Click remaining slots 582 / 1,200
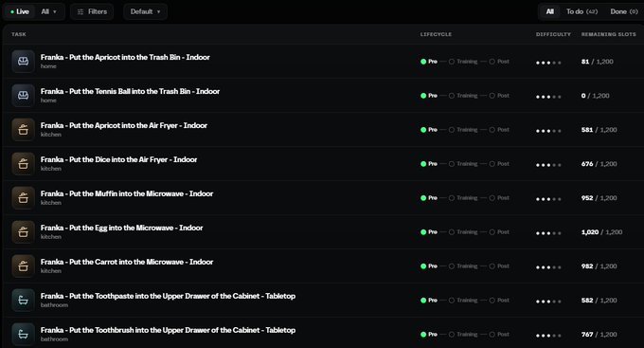The height and width of the screenshot is (348, 644). coord(599,301)
